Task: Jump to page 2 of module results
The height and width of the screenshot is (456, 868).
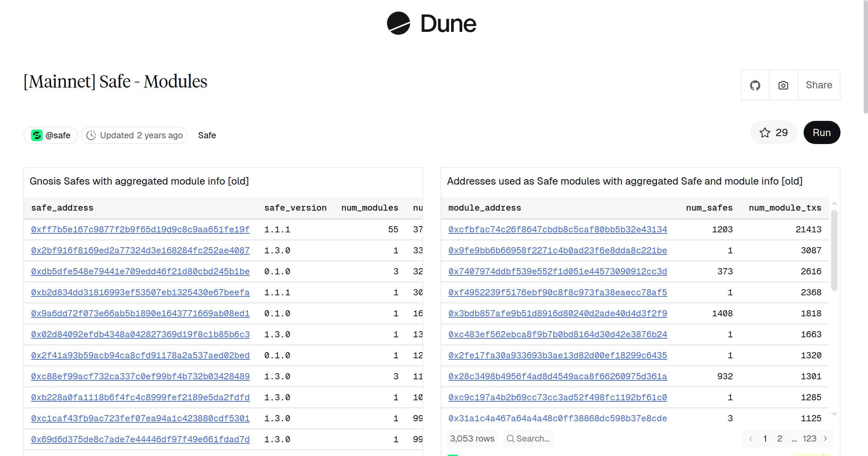Action: tap(780, 438)
